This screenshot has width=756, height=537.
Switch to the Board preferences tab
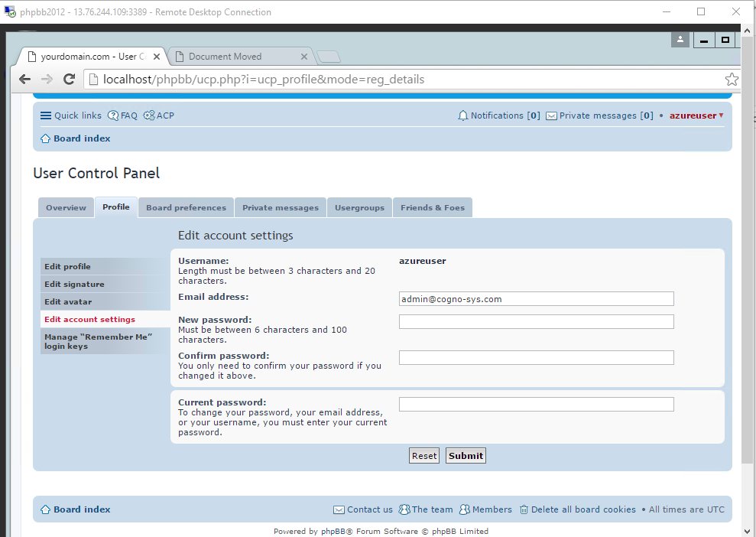[x=186, y=207]
